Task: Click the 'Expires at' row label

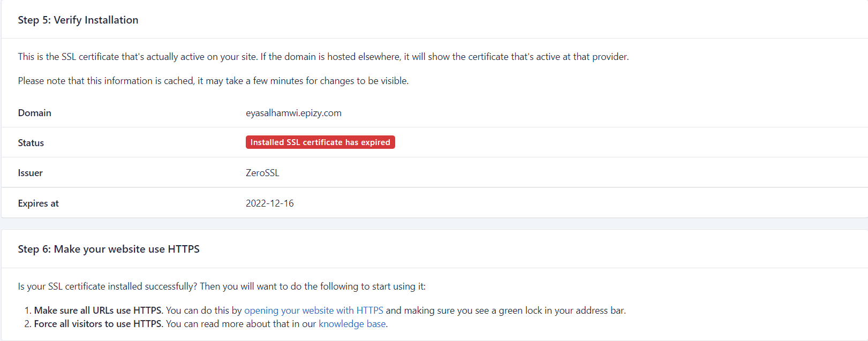Action: pos(39,203)
